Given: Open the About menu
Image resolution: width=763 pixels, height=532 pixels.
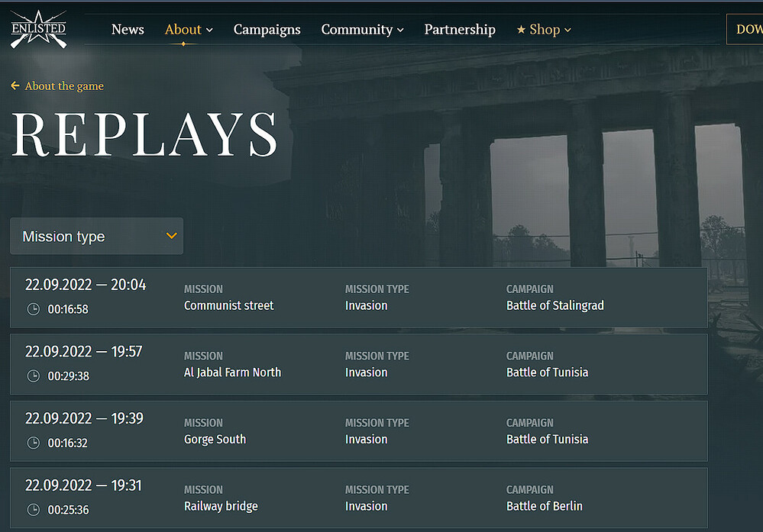Looking at the screenshot, I should (x=183, y=29).
